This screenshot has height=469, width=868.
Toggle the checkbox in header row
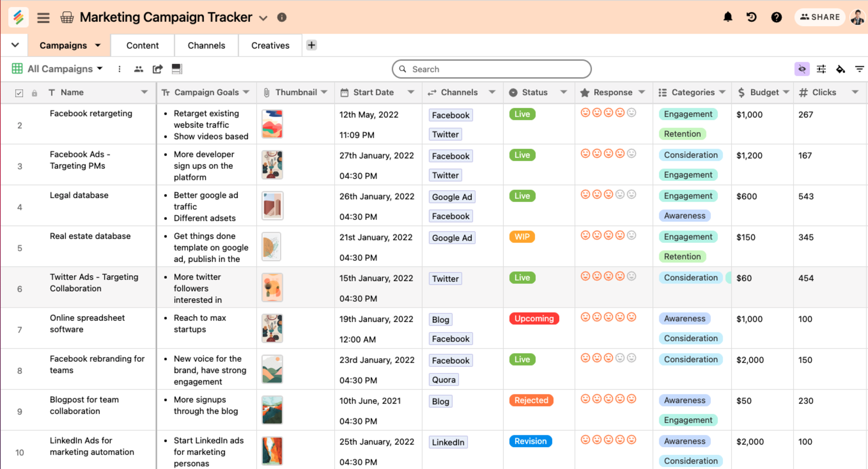(19, 93)
